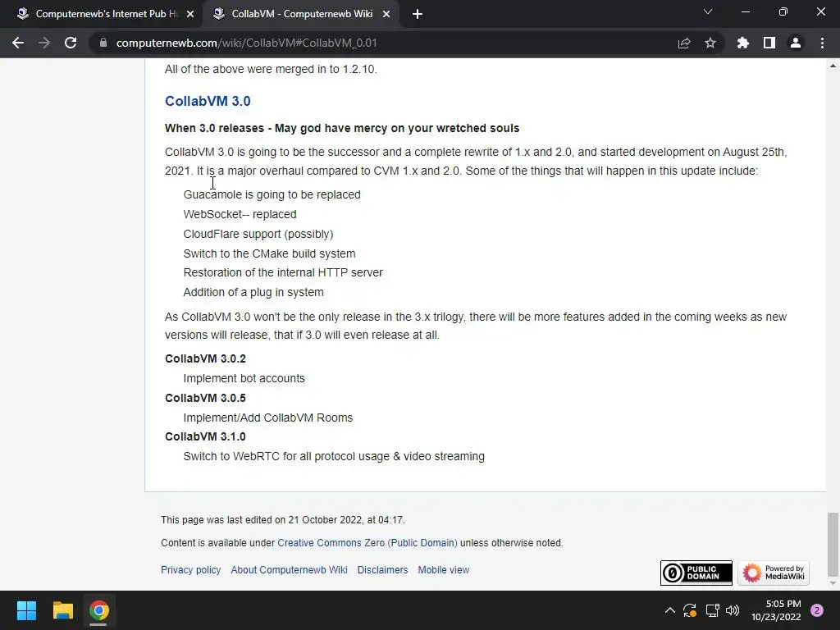Open the clock showing 5:05 PM

tap(776, 610)
